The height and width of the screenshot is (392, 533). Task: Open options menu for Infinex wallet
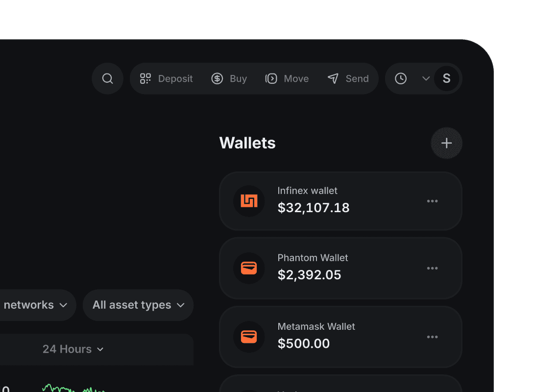432,201
